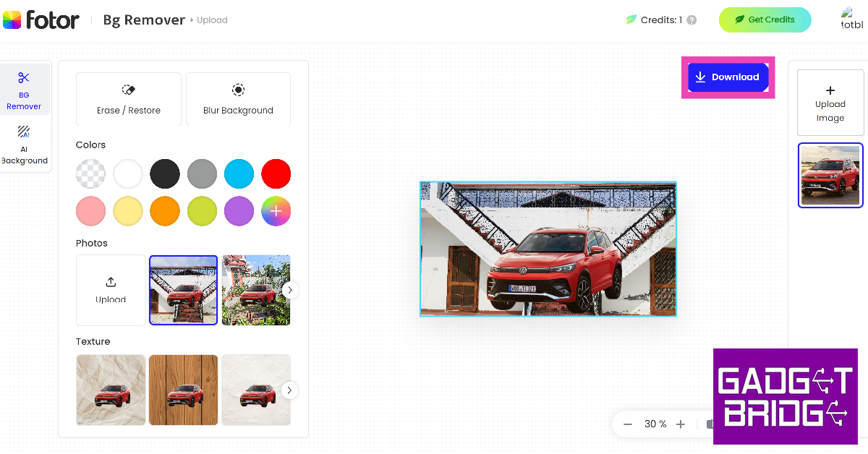Image resolution: width=868 pixels, height=454 pixels.
Task: Zoom out with the minus icon
Action: click(628, 424)
